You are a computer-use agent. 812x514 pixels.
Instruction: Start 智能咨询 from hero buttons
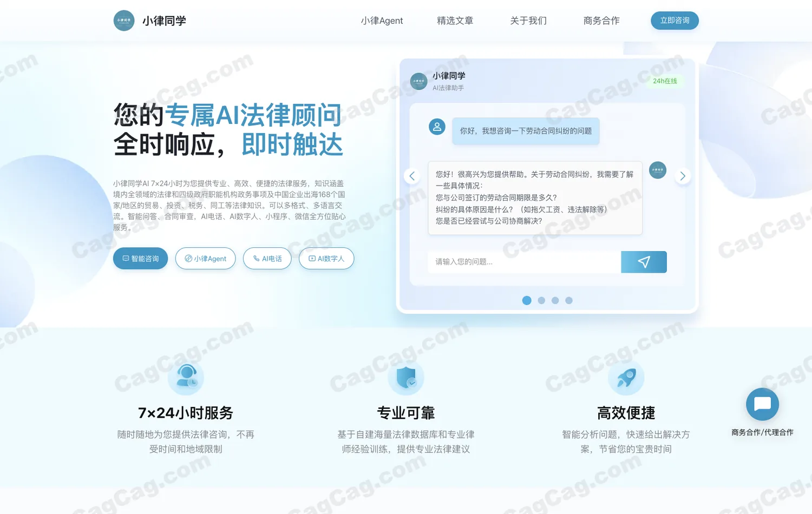pyautogui.click(x=140, y=259)
